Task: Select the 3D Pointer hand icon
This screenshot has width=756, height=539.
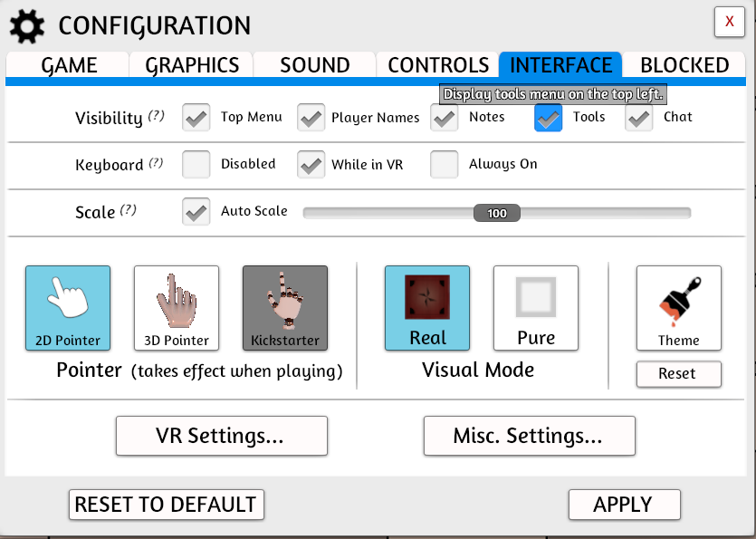Action: click(x=177, y=308)
